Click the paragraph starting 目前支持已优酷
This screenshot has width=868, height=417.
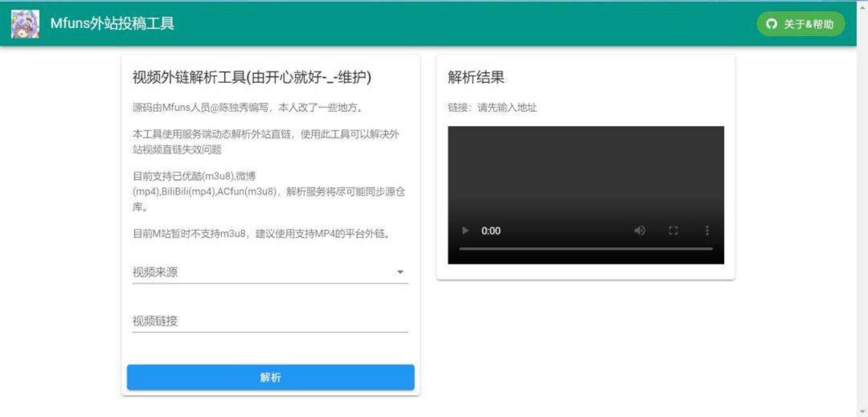click(x=269, y=191)
